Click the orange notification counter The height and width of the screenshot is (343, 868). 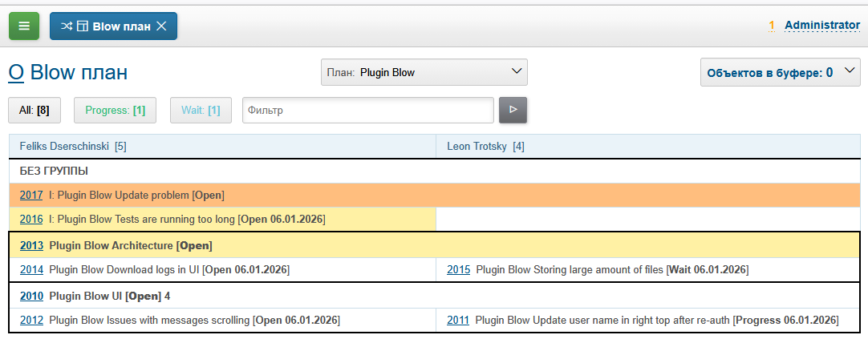pyautogui.click(x=772, y=26)
